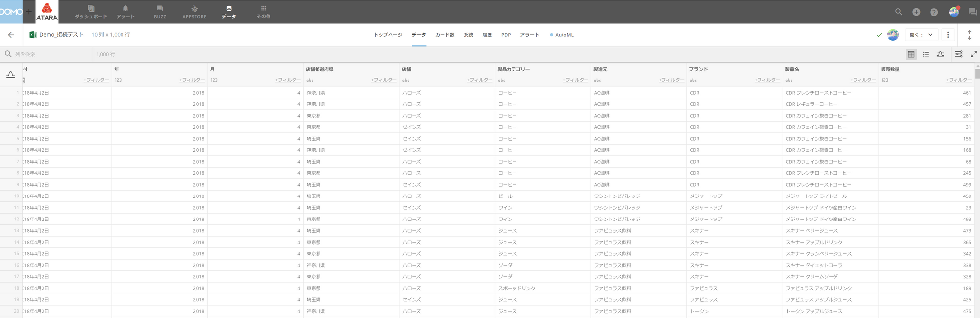
Task: Add filter on 製品カテゴリー column
Action: point(576,80)
